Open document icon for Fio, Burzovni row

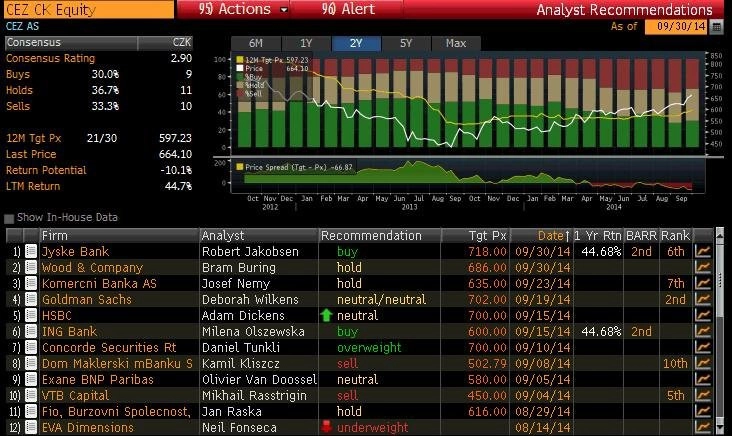31,411
